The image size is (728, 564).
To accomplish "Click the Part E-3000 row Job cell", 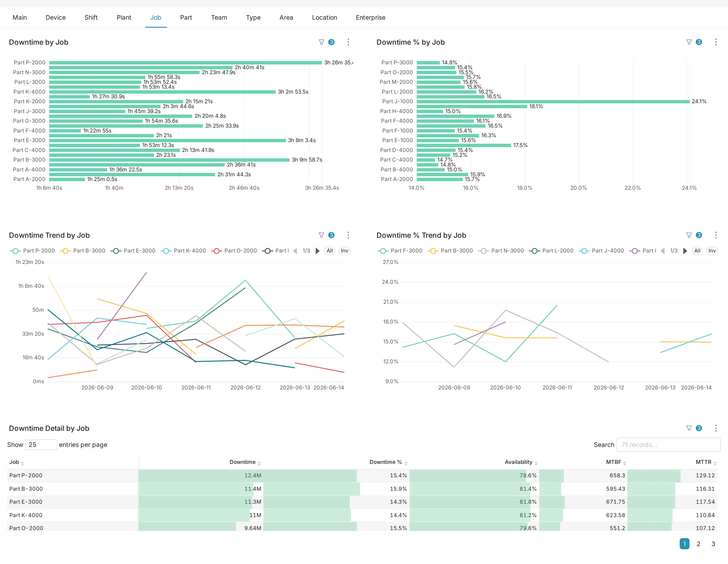I will (x=73, y=502).
